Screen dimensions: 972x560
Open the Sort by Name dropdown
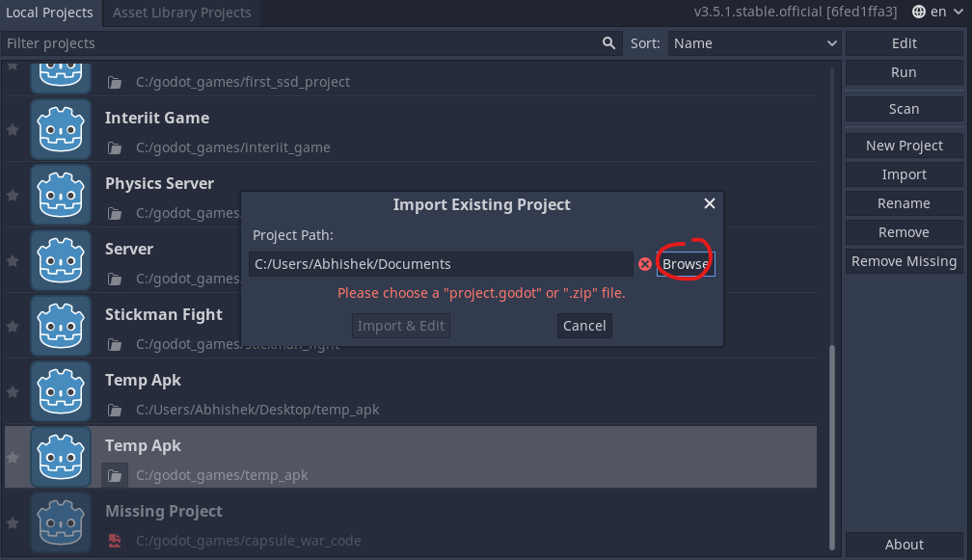pyautogui.click(x=754, y=43)
